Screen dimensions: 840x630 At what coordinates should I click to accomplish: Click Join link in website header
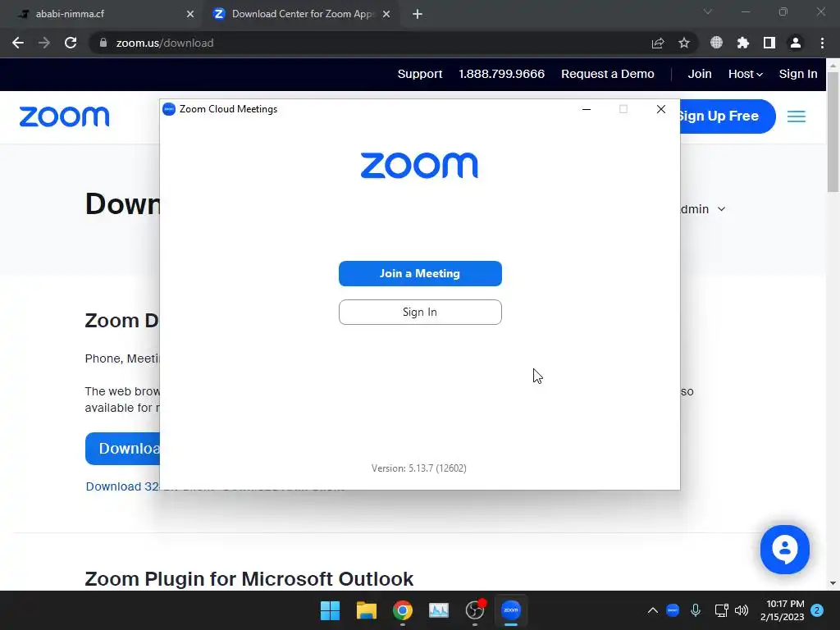[x=700, y=74]
